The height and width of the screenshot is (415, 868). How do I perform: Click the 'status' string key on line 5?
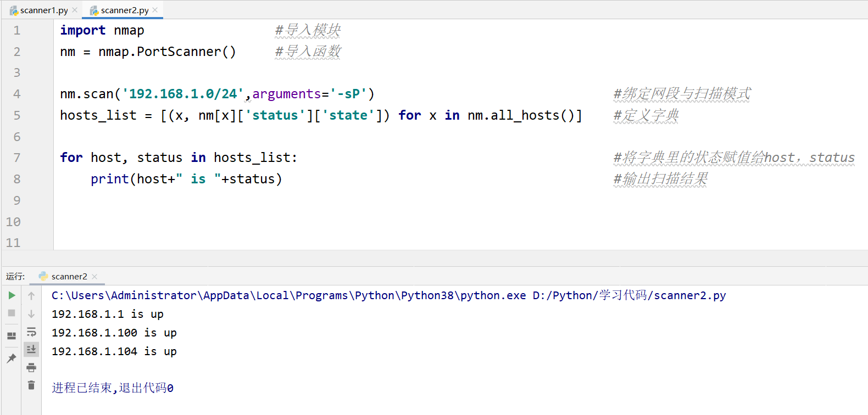click(x=275, y=115)
